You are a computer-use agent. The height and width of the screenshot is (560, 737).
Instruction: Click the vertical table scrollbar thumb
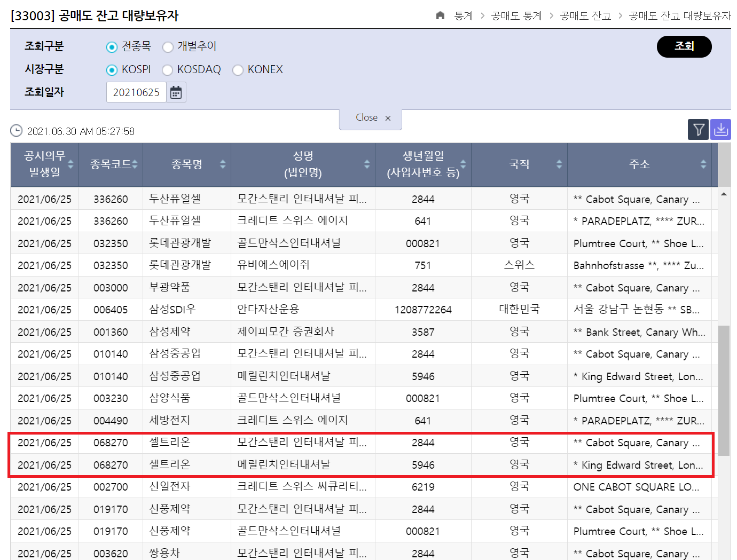724,390
